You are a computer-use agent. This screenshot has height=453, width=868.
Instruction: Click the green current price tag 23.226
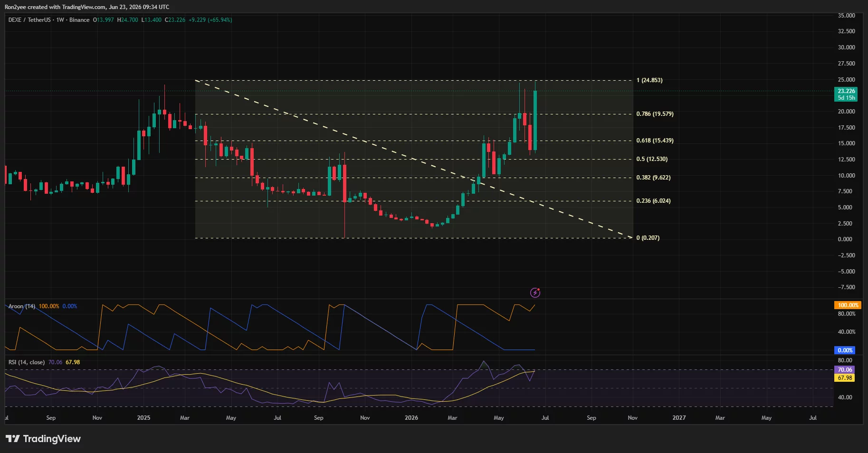click(x=846, y=94)
